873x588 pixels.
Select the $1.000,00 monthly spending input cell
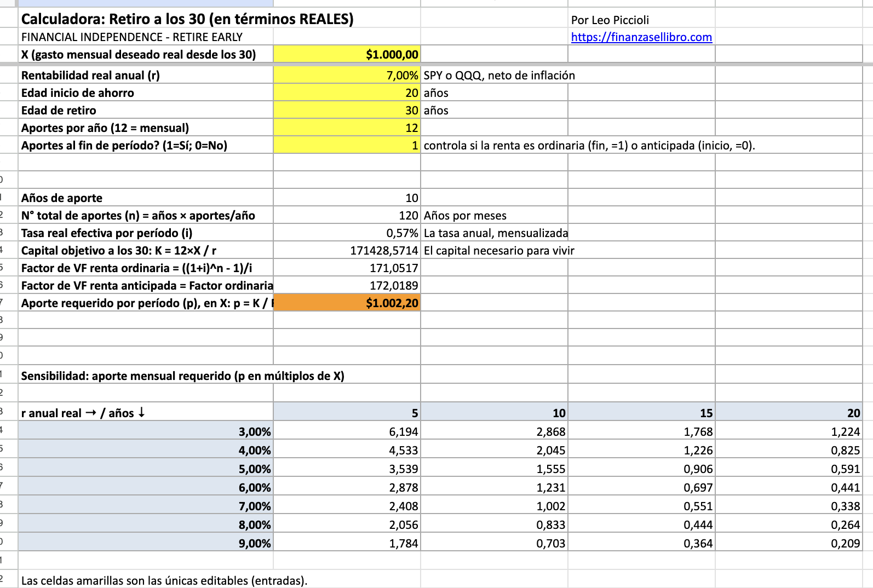click(x=347, y=54)
